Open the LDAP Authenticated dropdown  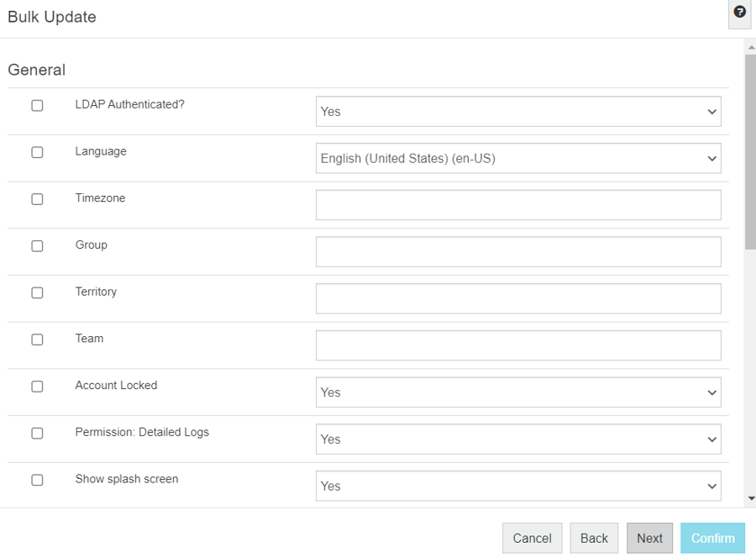tap(518, 112)
